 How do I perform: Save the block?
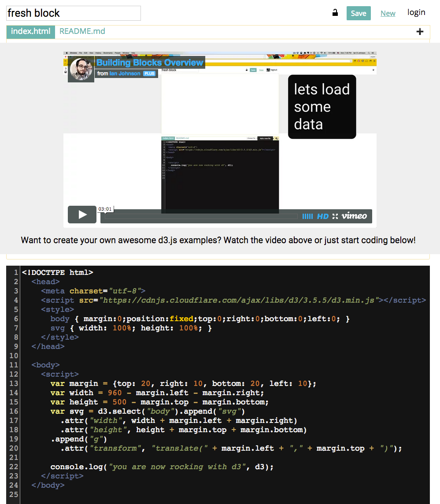click(x=359, y=13)
